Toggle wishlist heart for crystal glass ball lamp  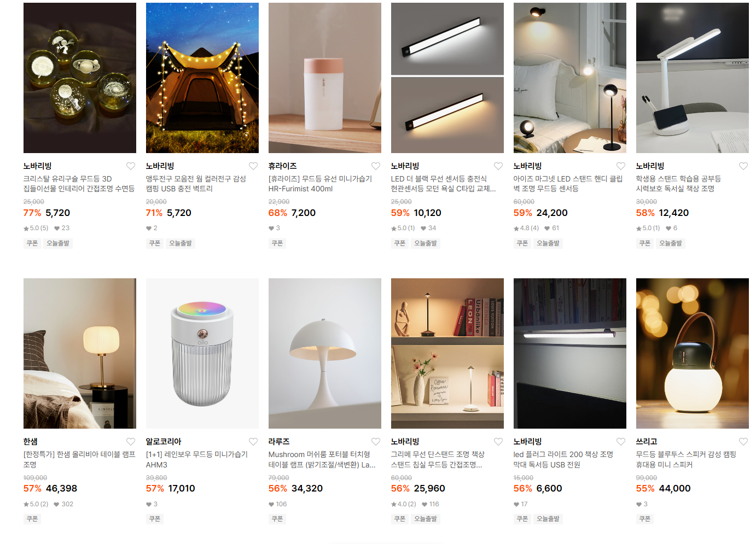[131, 166]
